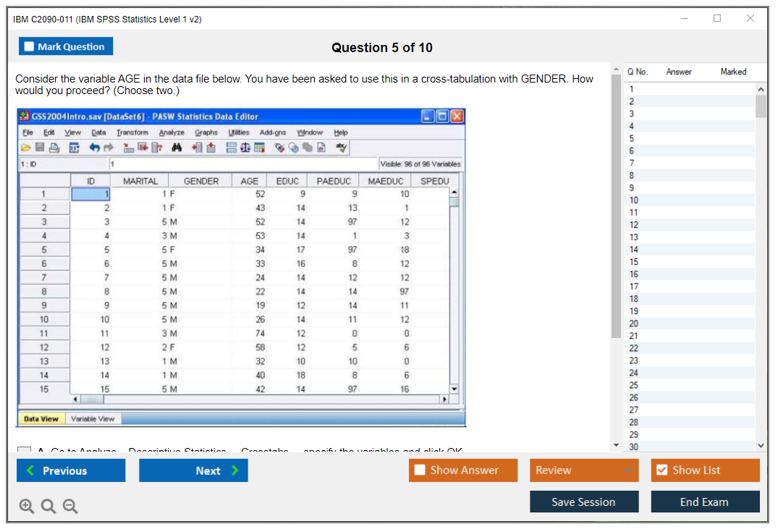Switch to the Variable View tab
The image size is (778, 532).
(93, 418)
